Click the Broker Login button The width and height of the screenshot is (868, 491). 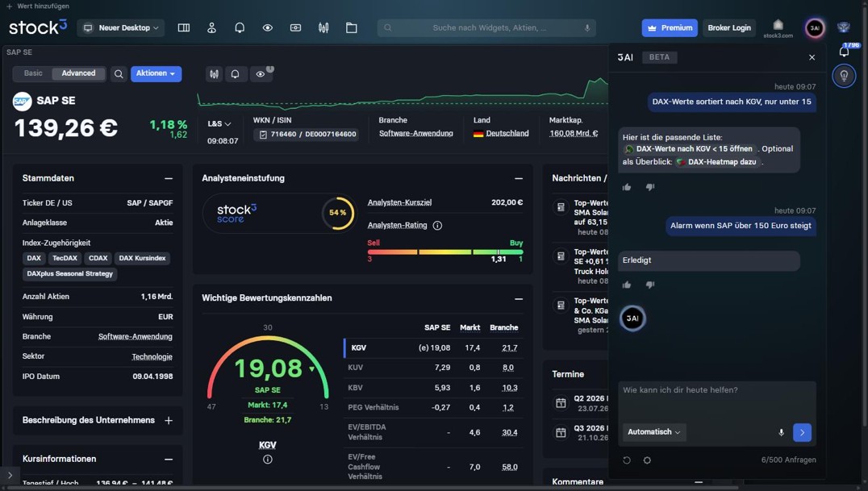tap(729, 27)
